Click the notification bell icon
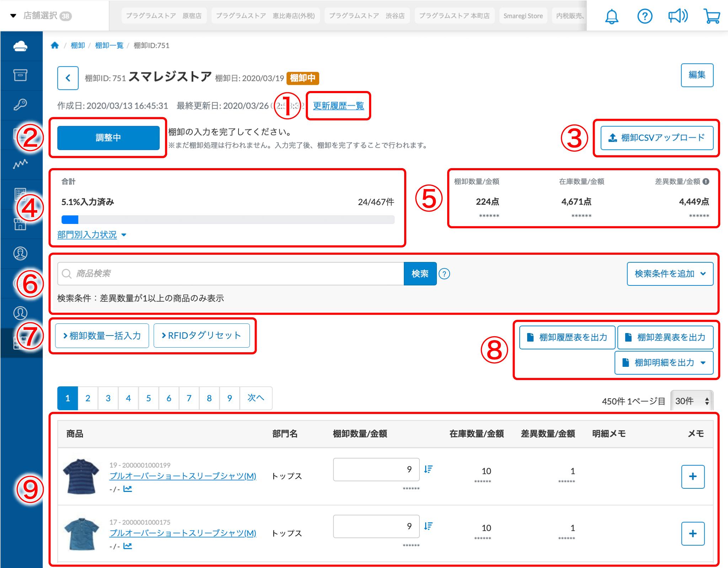 point(611,16)
